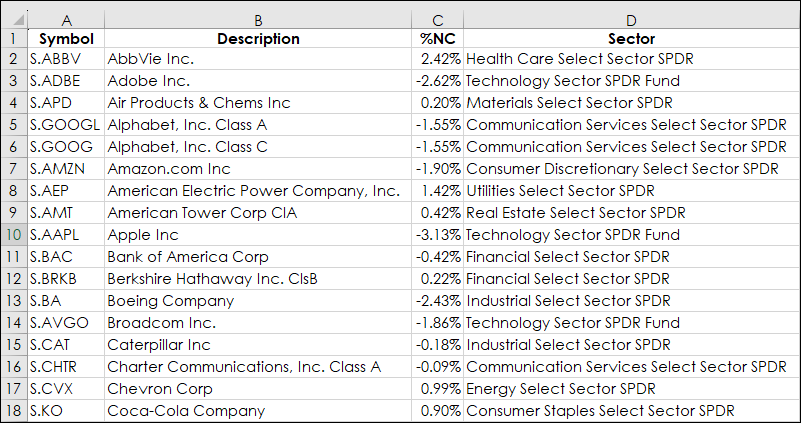Screen dimensions: 801x423
Task: Select row 10 header
Action: [x=14, y=235]
